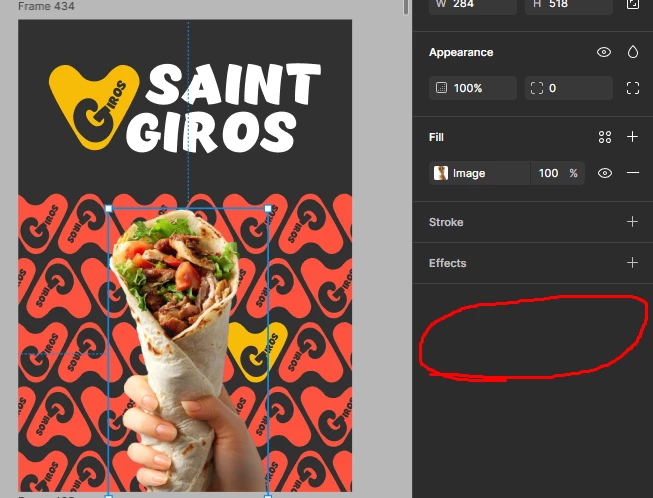Select the yellow Giros heart logo at top
653x498 pixels.
[x=94, y=107]
